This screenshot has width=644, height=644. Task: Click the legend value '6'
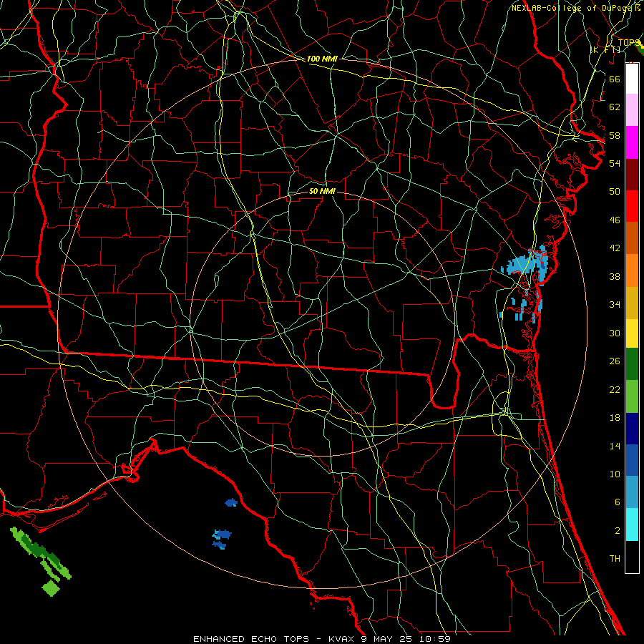pyautogui.click(x=617, y=502)
